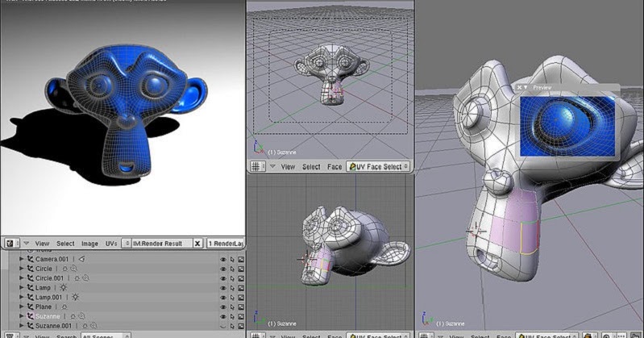Collapse the image editor header menus triangle
This screenshot has width=644, height=338.
pos(27,244)
